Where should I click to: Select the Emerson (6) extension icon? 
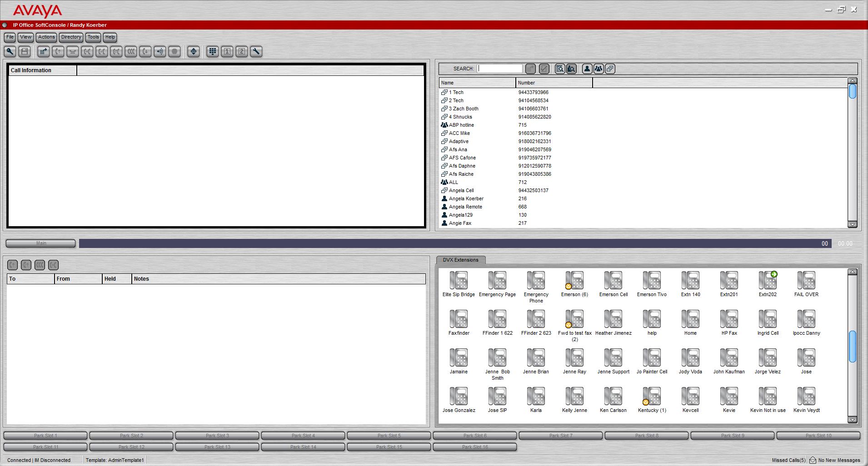(574, 281)
